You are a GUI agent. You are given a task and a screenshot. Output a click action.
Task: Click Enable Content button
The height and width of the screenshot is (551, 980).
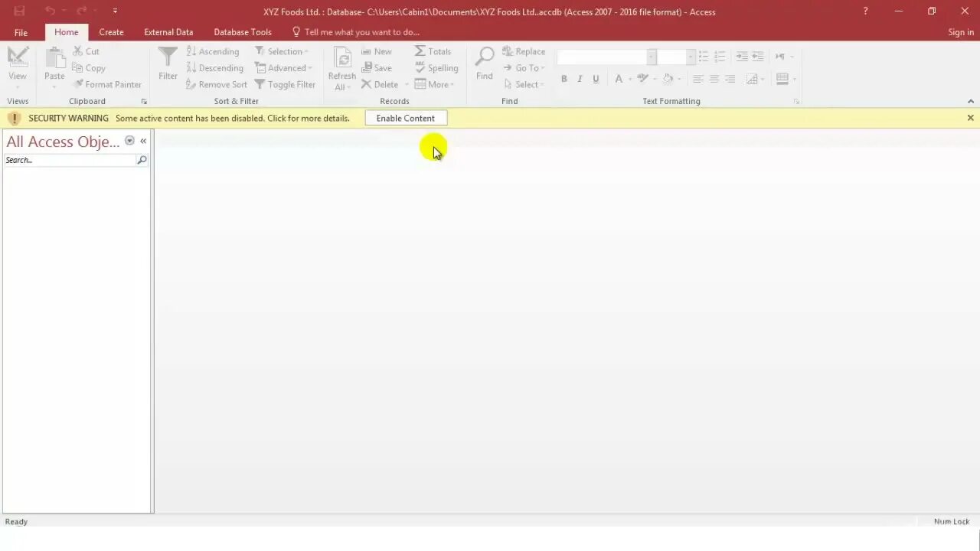[x=405, y=118]
